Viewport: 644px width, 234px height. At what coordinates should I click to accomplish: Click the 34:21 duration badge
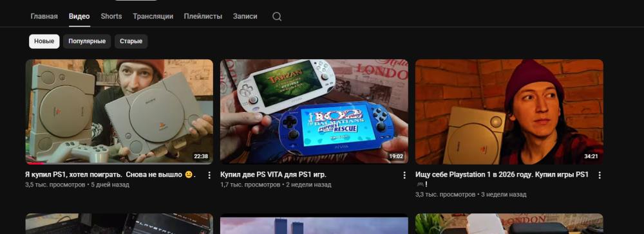pos(591,156)
